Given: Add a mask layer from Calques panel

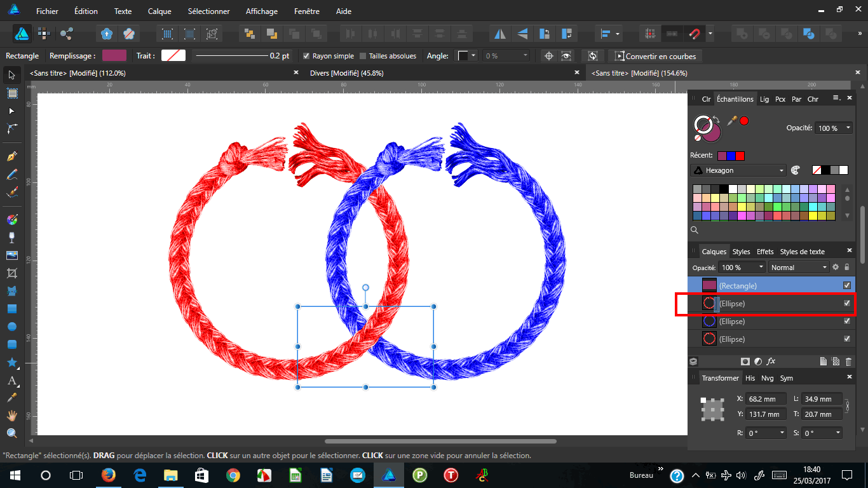Looking at the screenshot, I should point(745,362).
